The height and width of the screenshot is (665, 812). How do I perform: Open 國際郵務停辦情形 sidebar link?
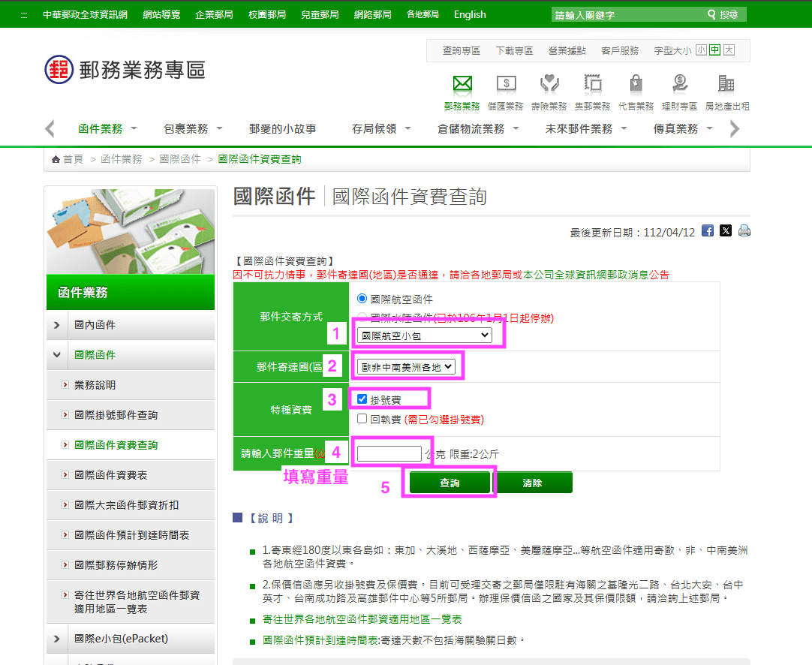point(116,565)
